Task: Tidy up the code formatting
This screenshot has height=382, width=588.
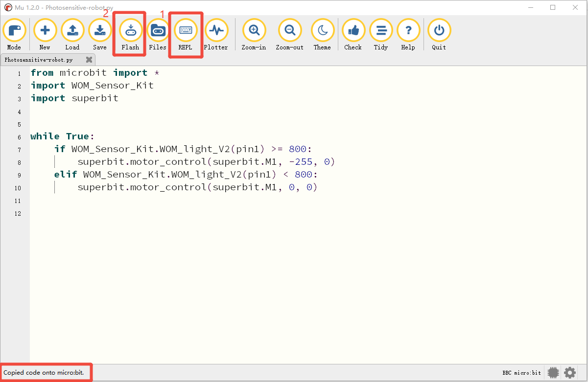Action: [380, 35]
